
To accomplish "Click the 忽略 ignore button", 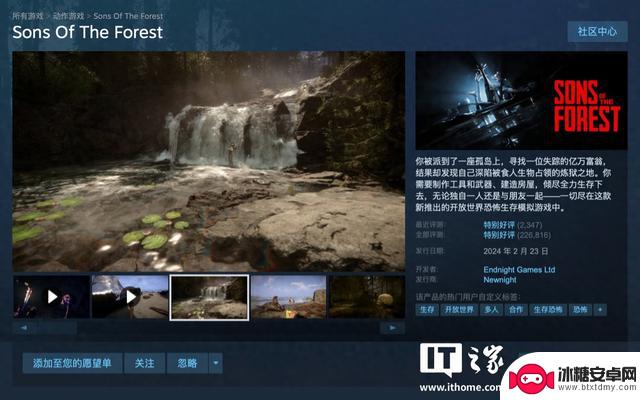I will pos(187,363).
